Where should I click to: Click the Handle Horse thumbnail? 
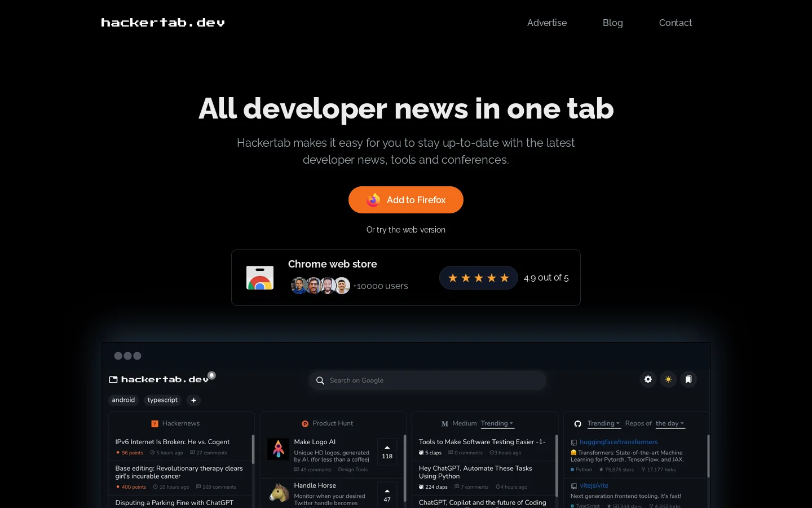pos(279,492)
